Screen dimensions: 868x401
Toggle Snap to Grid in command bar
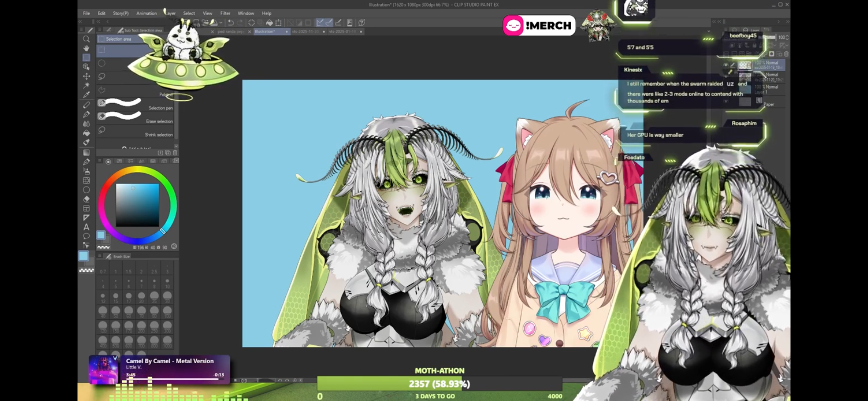338,23
